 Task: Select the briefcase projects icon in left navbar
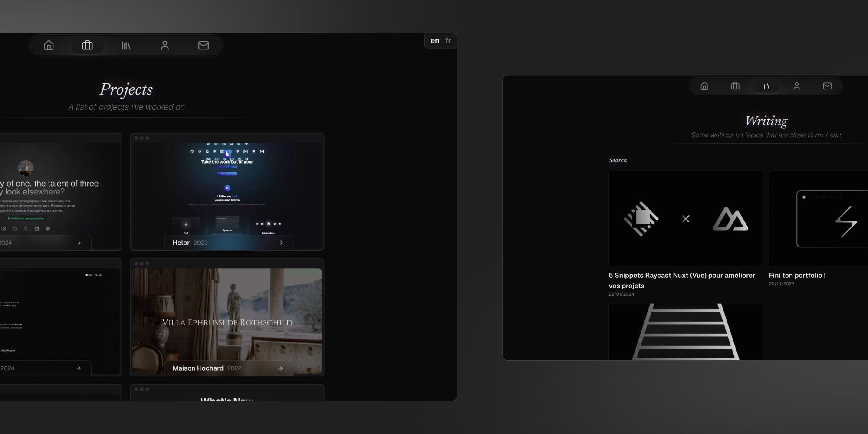pos(87,46)
